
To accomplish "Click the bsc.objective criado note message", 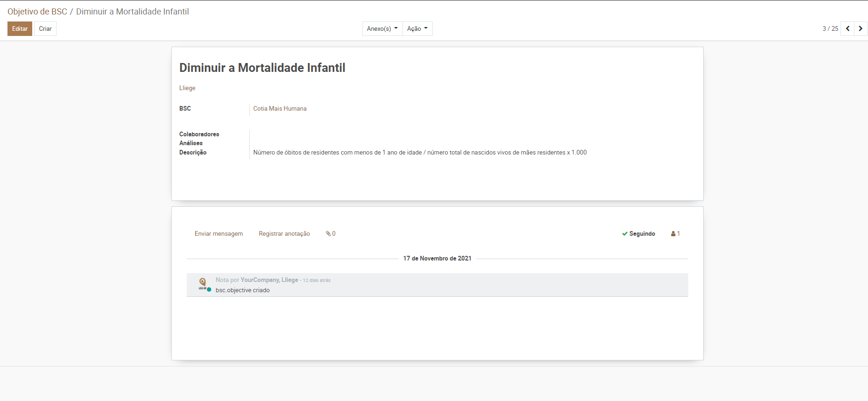I will [242, 290].
